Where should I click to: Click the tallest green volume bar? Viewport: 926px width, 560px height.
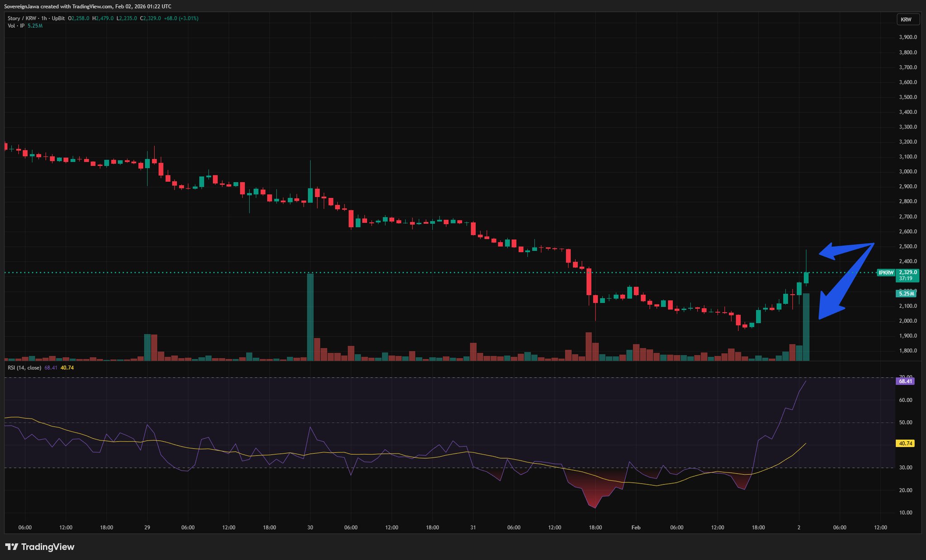(x=310, y=316)
